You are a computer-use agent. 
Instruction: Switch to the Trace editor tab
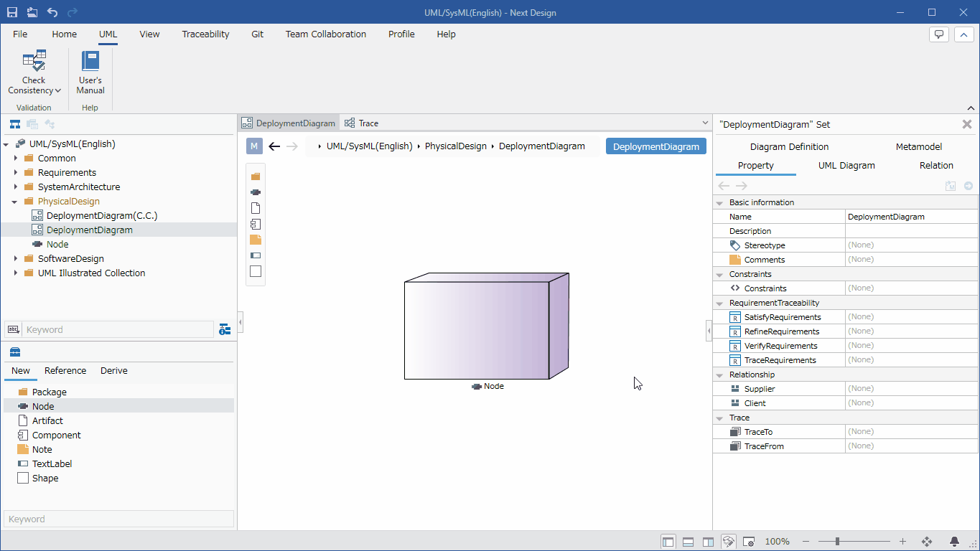(361, 123)
